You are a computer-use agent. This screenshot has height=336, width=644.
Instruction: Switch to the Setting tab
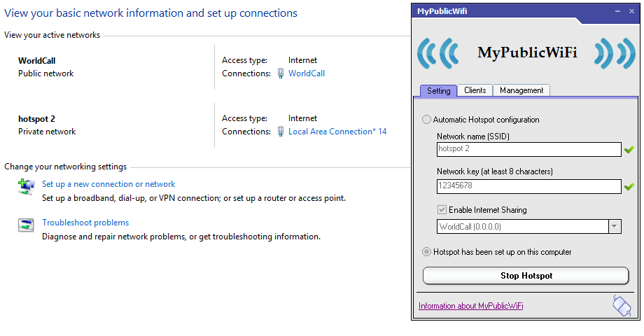click(x=439, y=91)
